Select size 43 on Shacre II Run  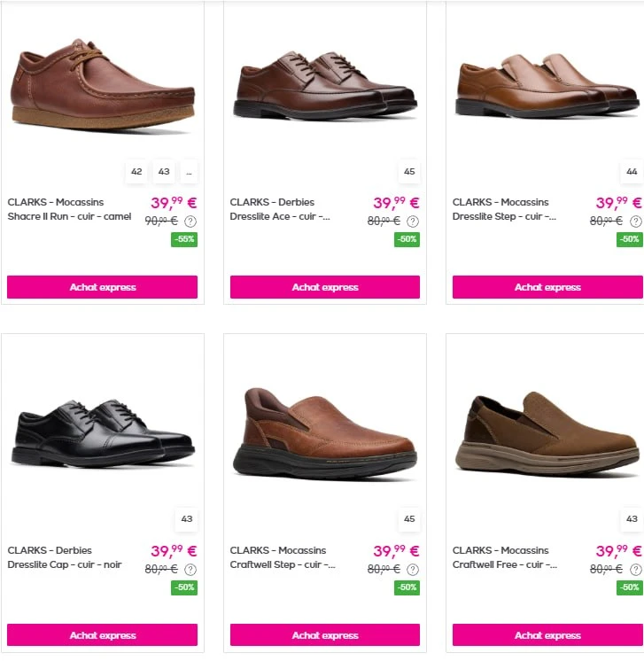164,172
